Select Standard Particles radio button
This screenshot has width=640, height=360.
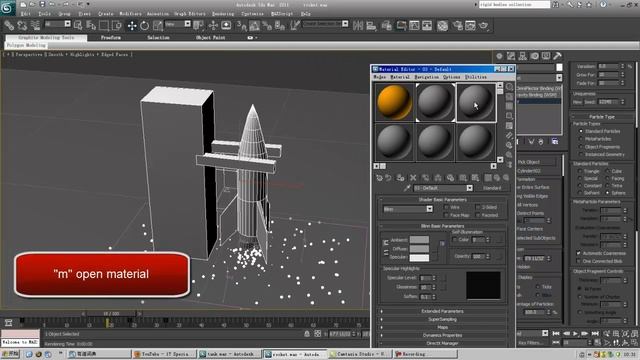pos(581,131)
